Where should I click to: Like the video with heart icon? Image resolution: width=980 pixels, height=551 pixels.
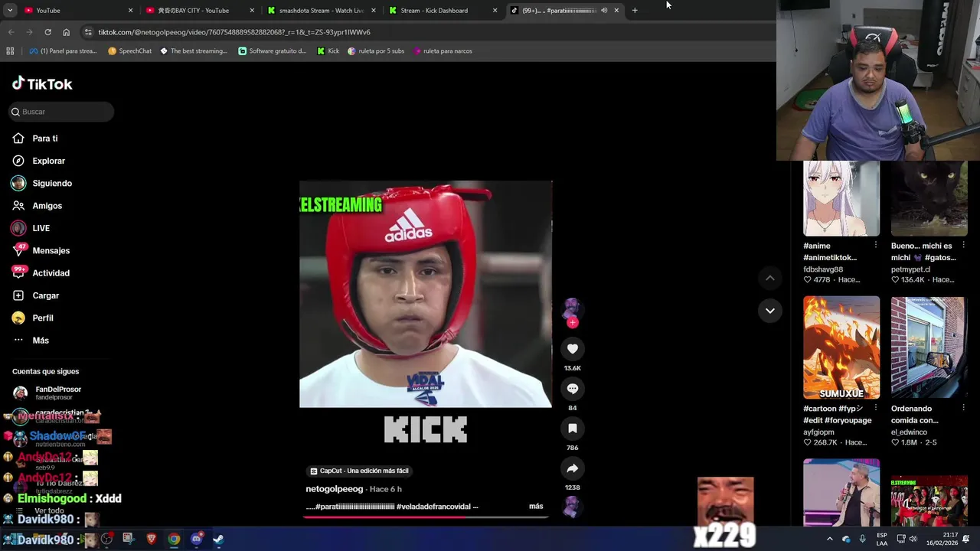[573, 349]
